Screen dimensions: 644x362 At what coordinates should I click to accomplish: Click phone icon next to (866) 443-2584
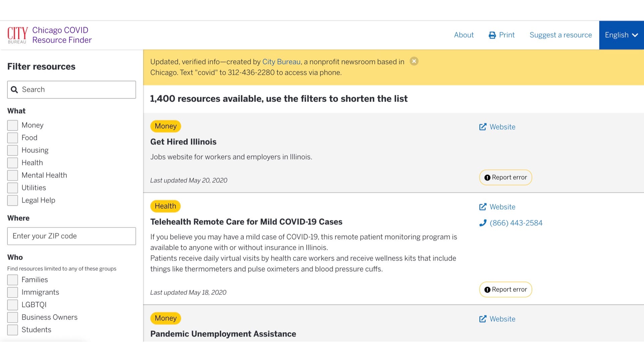tap(483, 223)
